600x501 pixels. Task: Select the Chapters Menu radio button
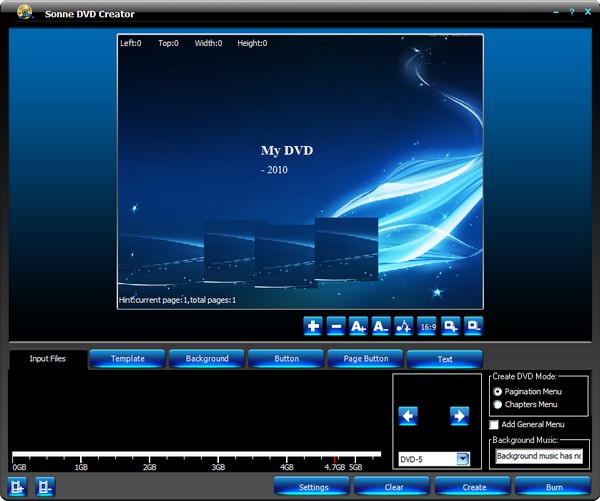pyautogui.click(x=498, y=404)
